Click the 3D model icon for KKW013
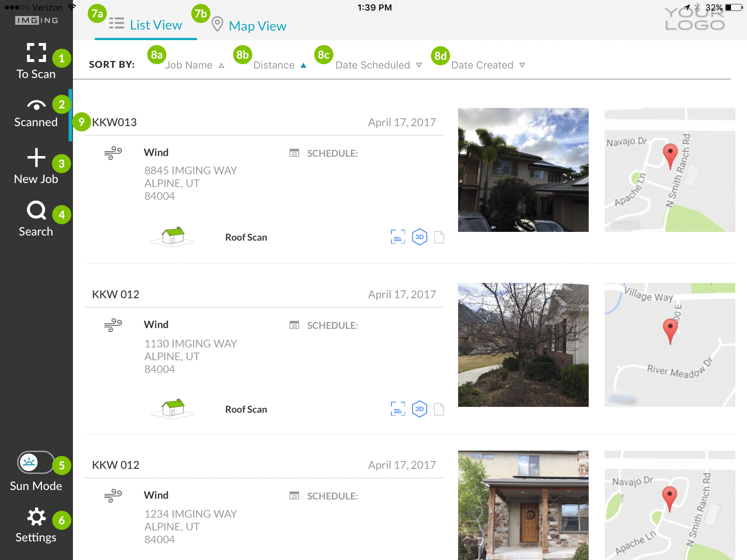747x560 pixels. (419, 237)
